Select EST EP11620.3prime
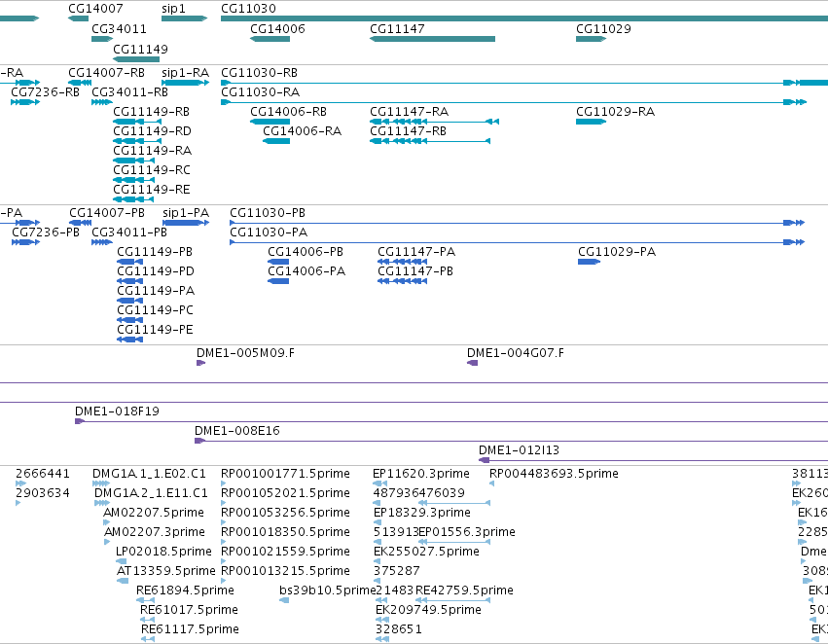 [380, 483]
